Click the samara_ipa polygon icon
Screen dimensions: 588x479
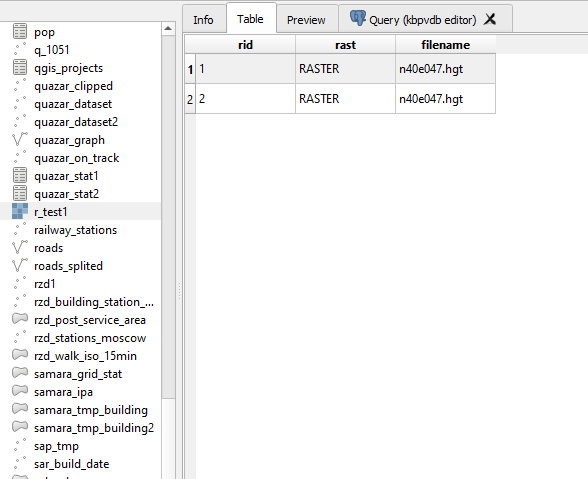tap(20, 391)
